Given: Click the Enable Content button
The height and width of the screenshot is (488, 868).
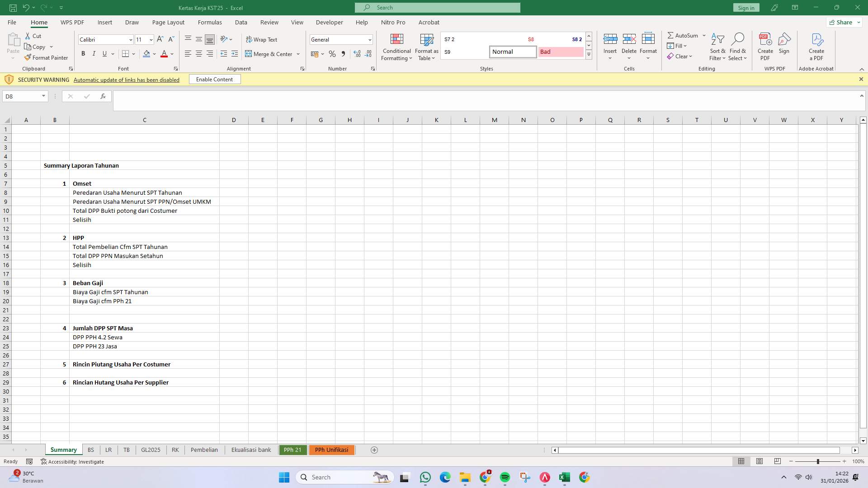Looking at the screenshot, I should 214,79.
